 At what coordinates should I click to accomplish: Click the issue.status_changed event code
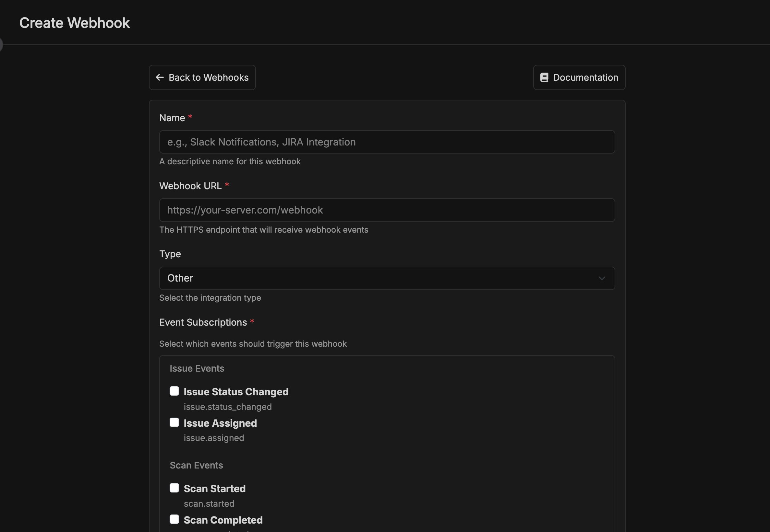228,406
